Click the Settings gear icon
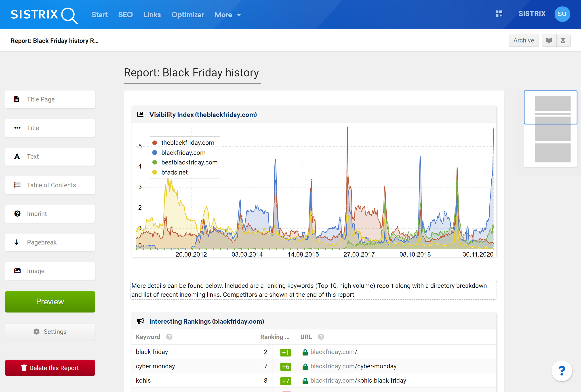Image resolution: width=581 pixels, height=392 pixels. click(x=36, y=331)
